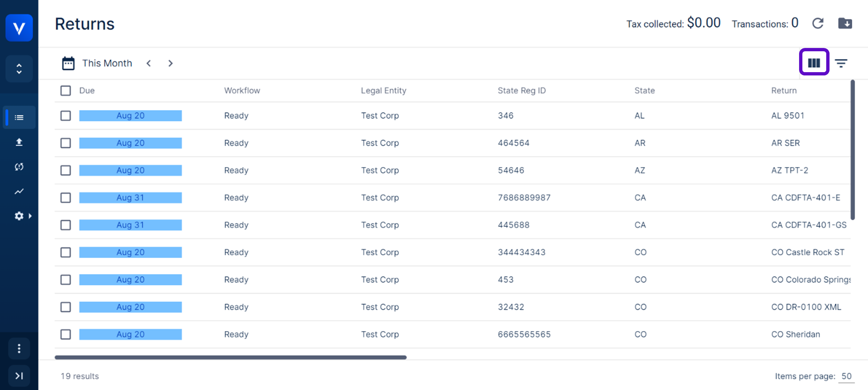
Task: Click the horizontal scrollbar below the table
Action: point(231,357)
